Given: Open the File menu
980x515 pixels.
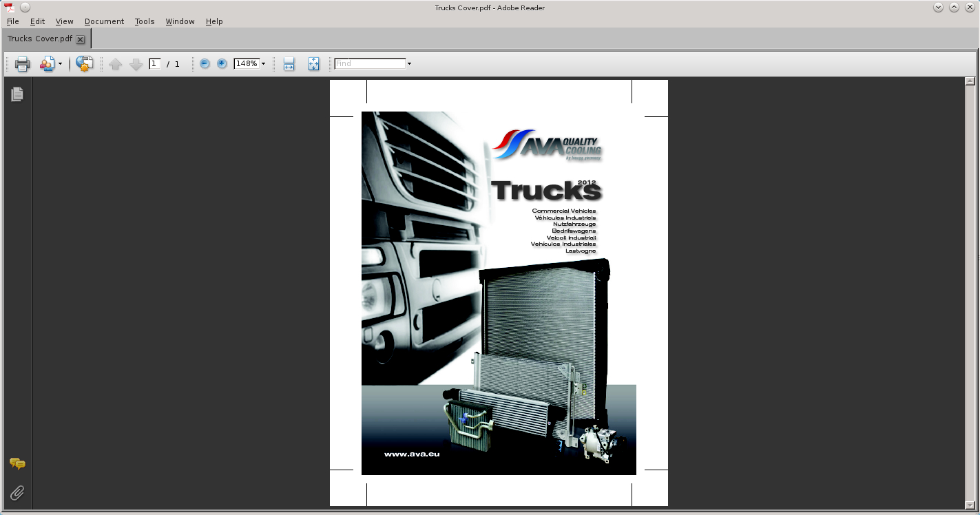Looking at the screenshot, I should click(x=13, y=21).
